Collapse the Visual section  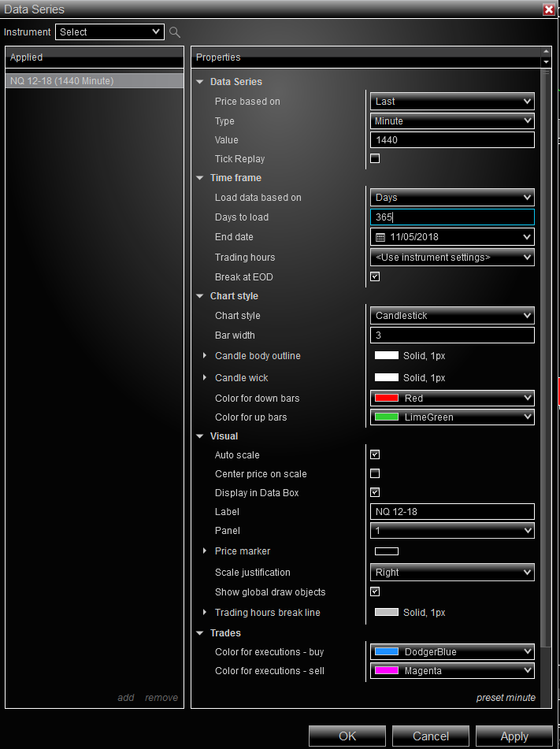(200, 436)
